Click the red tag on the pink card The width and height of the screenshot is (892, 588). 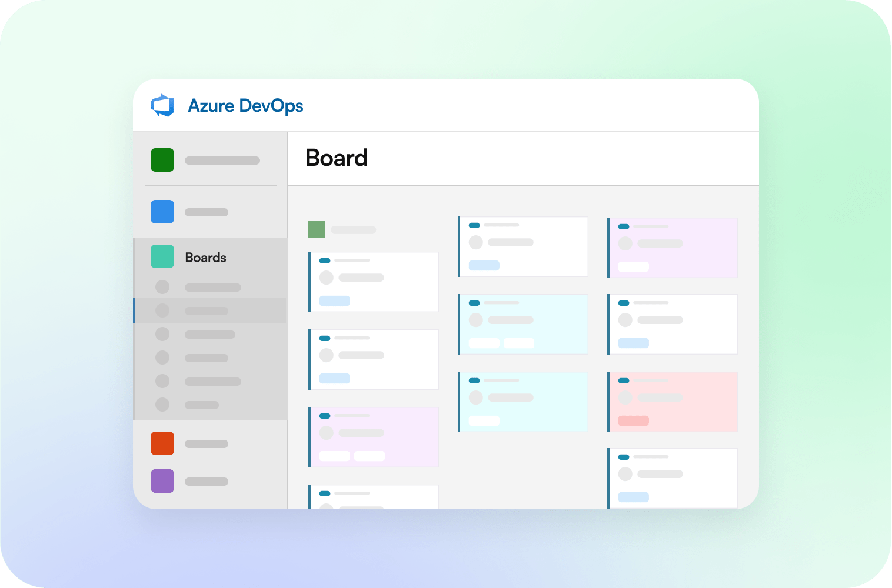[x=634, y=421]
